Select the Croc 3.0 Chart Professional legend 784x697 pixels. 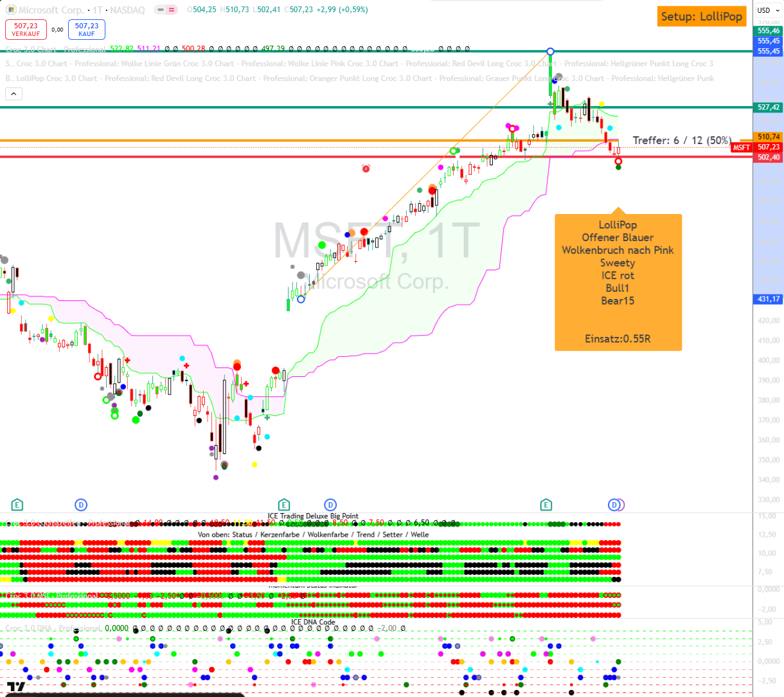coord(55,49)
